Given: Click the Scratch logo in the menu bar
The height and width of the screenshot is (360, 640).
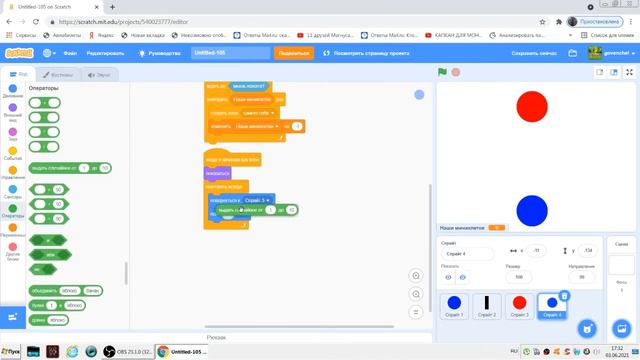Looking at the screenshot, I should point(19,53).
